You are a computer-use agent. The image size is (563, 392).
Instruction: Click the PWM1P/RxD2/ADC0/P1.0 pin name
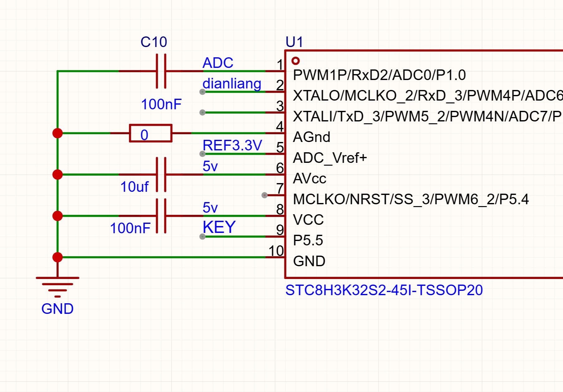pyautogui.click(x=379, y=75)
